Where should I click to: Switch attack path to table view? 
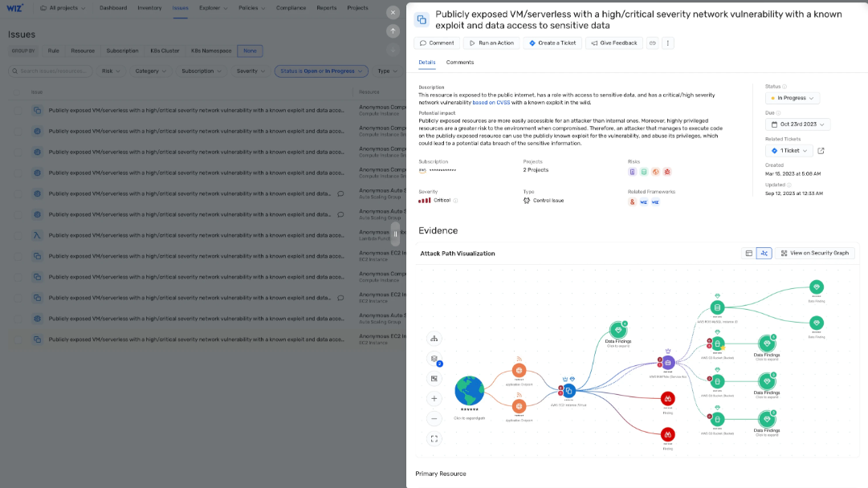click(749, 253)
